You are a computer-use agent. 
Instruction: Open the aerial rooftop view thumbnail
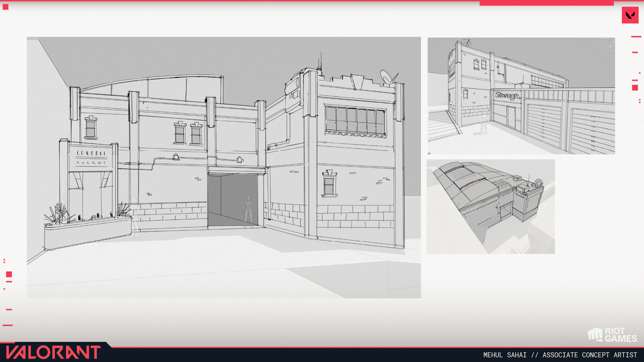[490, 206]
